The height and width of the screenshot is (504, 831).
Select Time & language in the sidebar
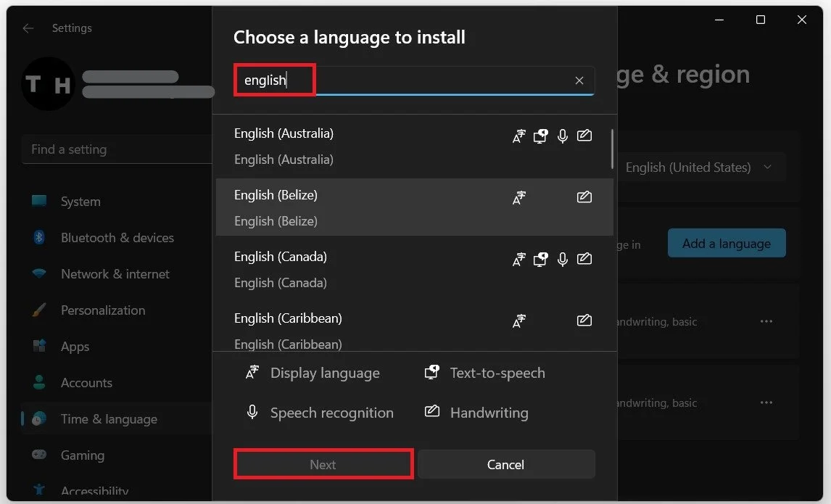[x=107, y=418]
